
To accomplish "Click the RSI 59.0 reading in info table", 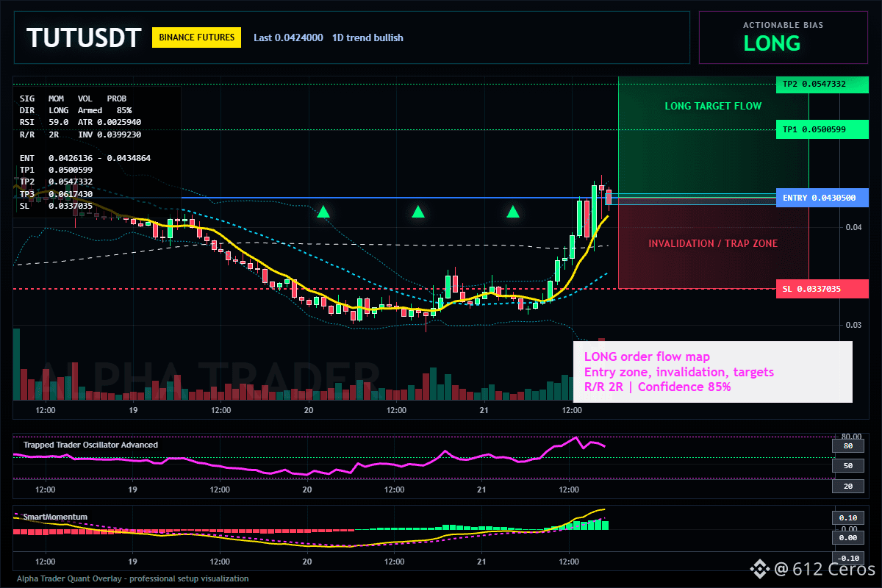I will pos(44,122).
